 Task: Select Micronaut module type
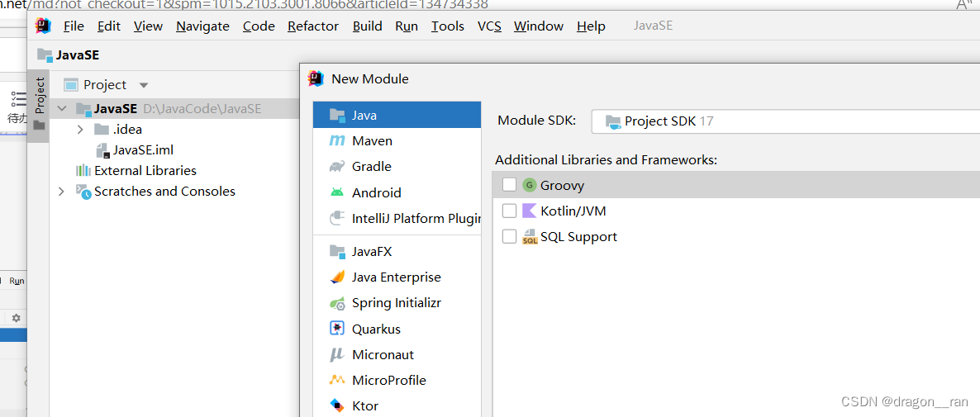(397, 354)
